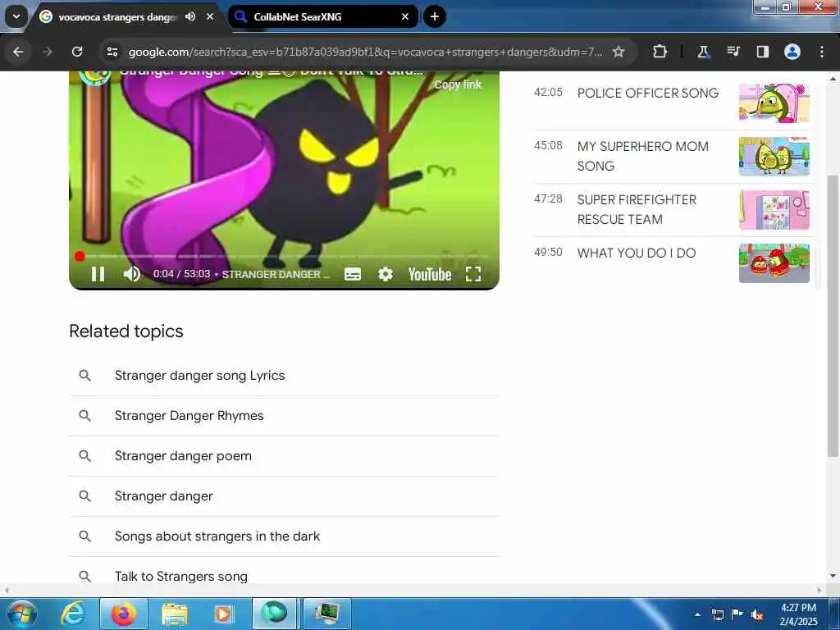Viewport: 840px width, 630px height.
Task: Click the page vertical scrollbar
Action: point(833,316)
